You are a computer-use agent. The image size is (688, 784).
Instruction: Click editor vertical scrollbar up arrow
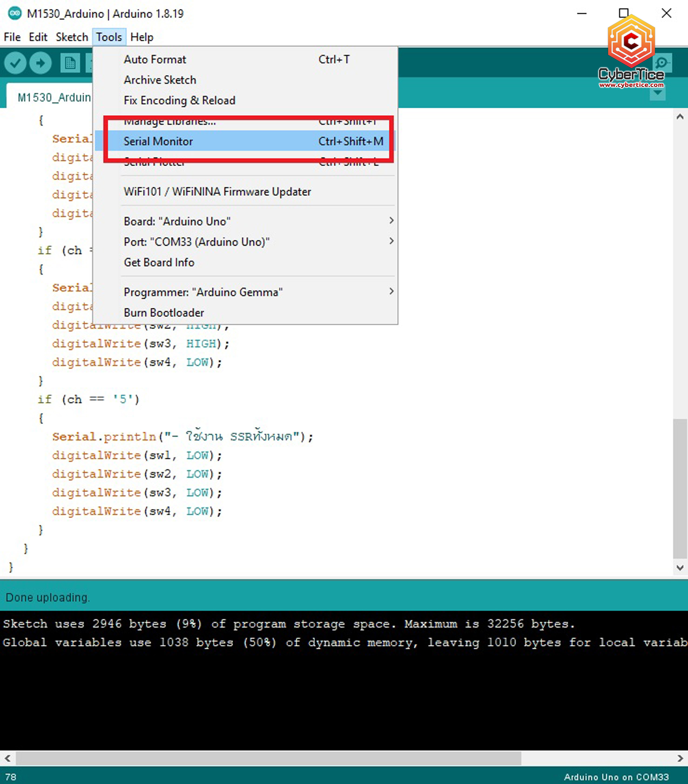[680, 117]
